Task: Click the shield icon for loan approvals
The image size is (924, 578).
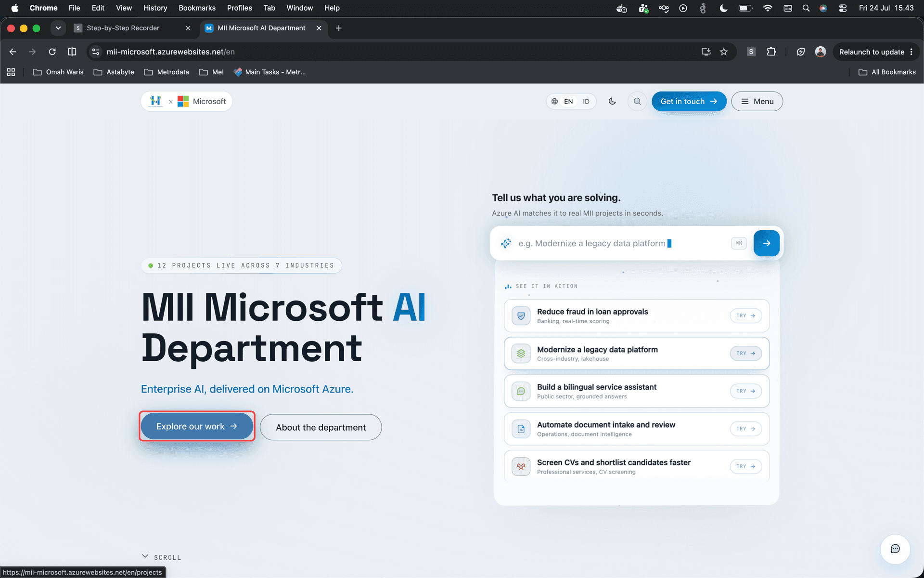Action: tap(521, 316)
